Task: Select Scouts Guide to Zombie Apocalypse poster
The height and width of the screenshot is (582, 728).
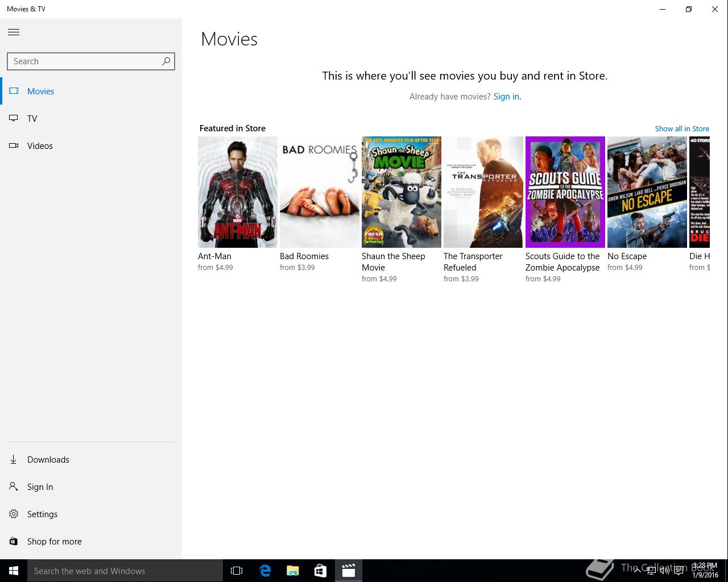Action: point(565,192)
